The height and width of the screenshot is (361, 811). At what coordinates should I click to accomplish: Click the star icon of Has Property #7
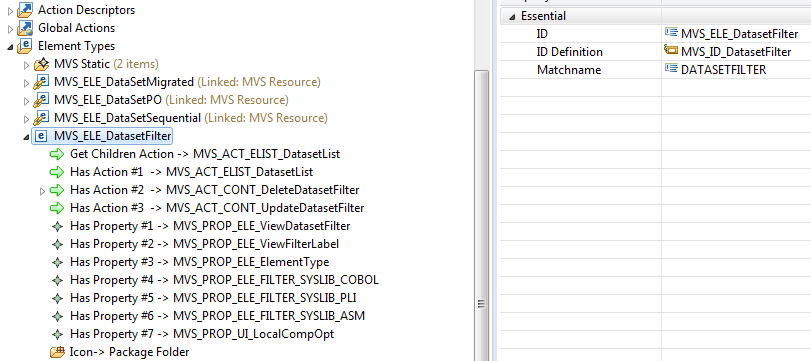(x=57, y=334)
